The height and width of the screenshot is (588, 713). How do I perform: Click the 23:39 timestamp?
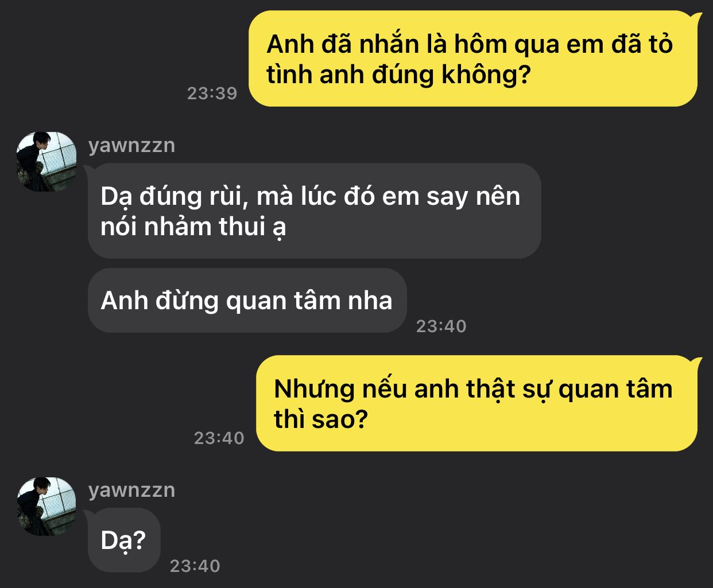tap(212, 94)
